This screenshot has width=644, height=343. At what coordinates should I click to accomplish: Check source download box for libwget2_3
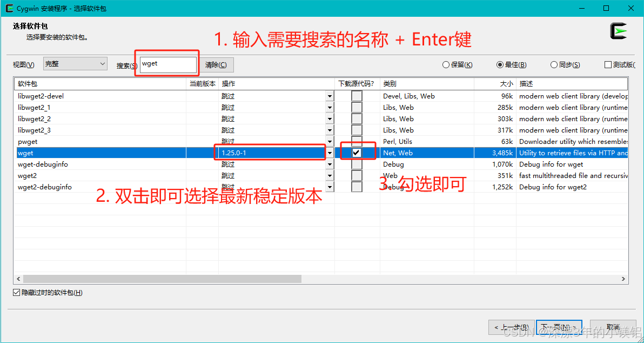pos(357,130)
